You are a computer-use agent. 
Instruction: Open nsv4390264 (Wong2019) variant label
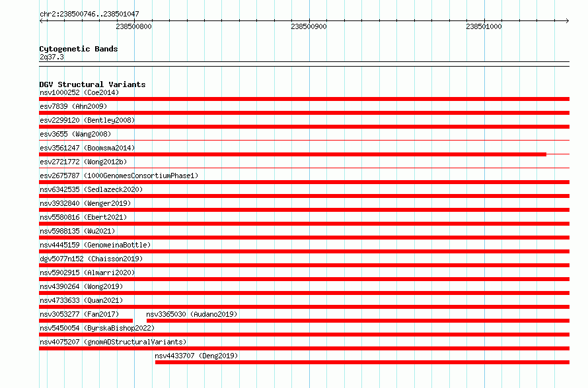point(81,286)
